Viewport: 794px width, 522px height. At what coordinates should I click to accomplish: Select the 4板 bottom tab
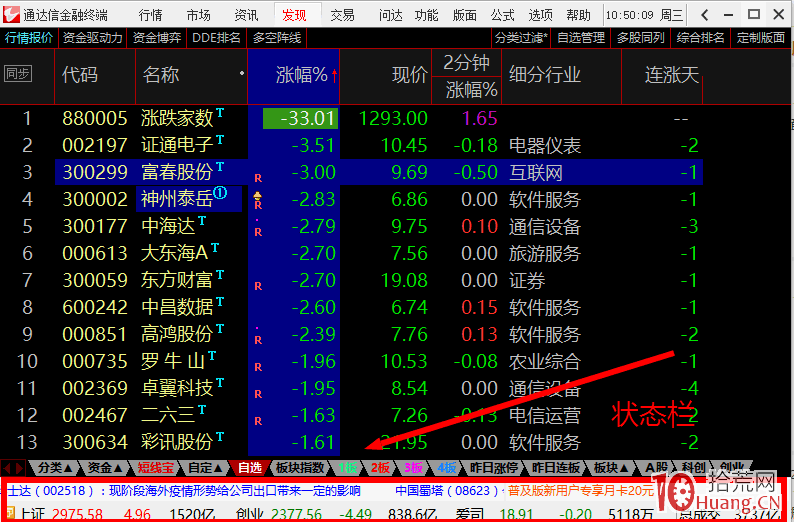coord(446,467)
